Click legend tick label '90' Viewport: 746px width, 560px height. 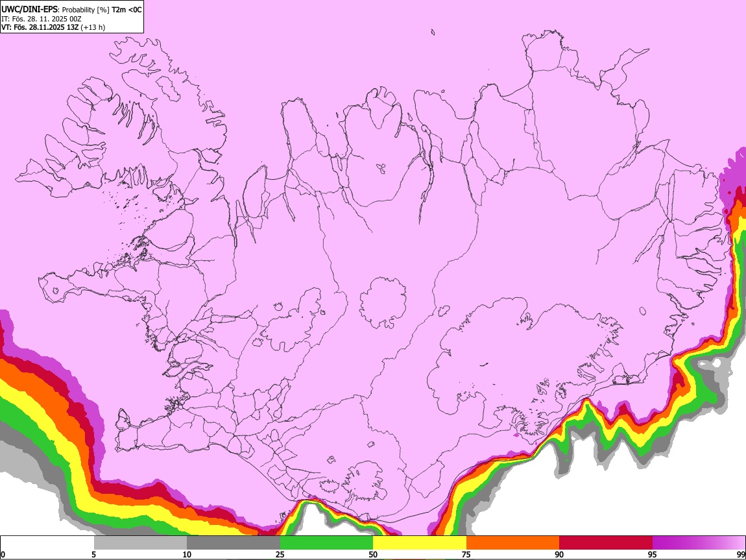pyautogui.click(x=559, y=554)
